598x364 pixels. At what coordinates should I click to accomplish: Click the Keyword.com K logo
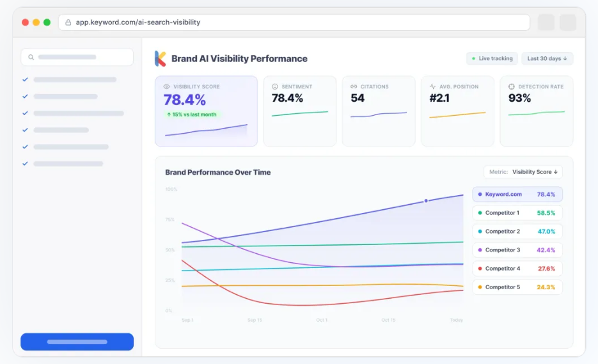pyautogui.click(x=160, y=59)
